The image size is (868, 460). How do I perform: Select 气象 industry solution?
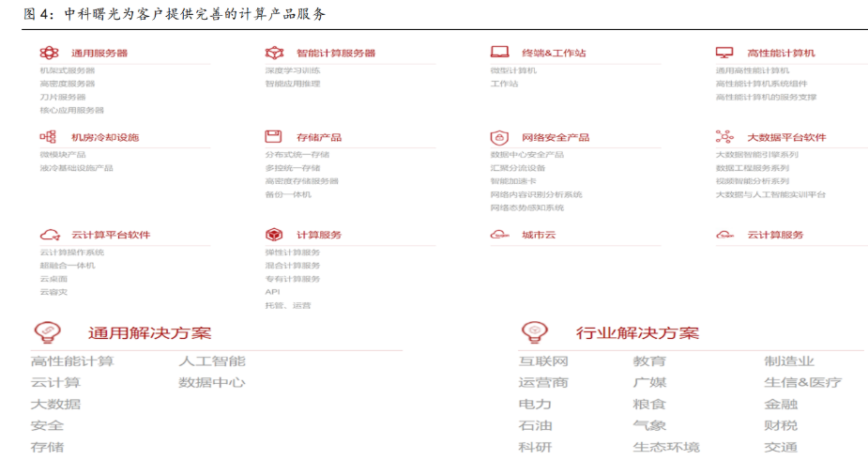point(650,425)
